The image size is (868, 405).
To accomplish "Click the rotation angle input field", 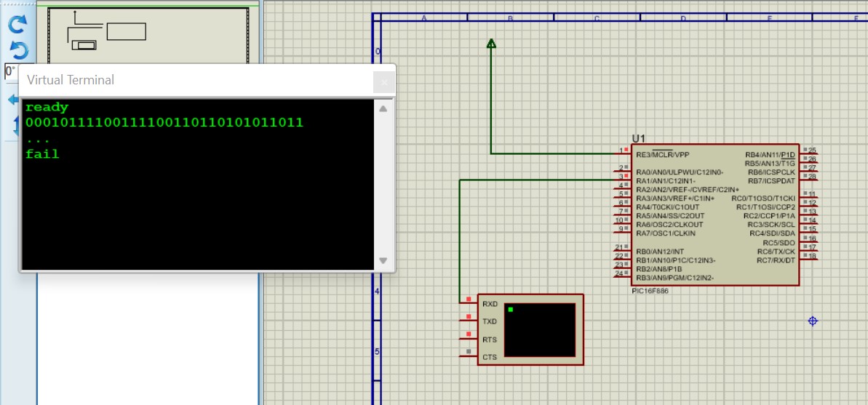I will pos(10,71).
